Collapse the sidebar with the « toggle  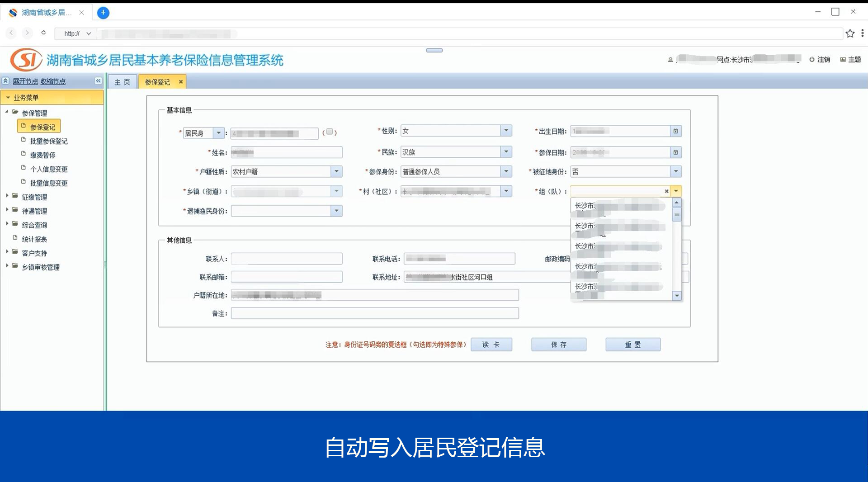coord(99,81)
